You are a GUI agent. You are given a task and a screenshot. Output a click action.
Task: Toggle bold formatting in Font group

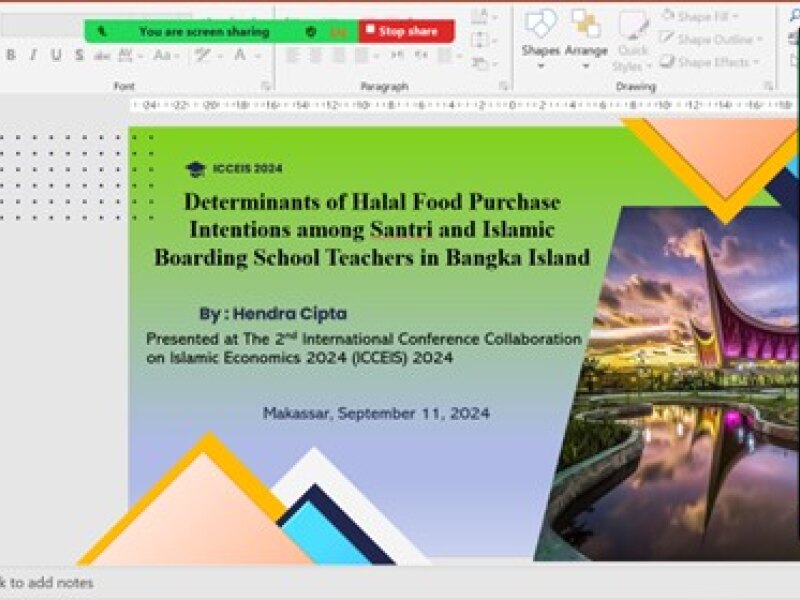[11, 56]
